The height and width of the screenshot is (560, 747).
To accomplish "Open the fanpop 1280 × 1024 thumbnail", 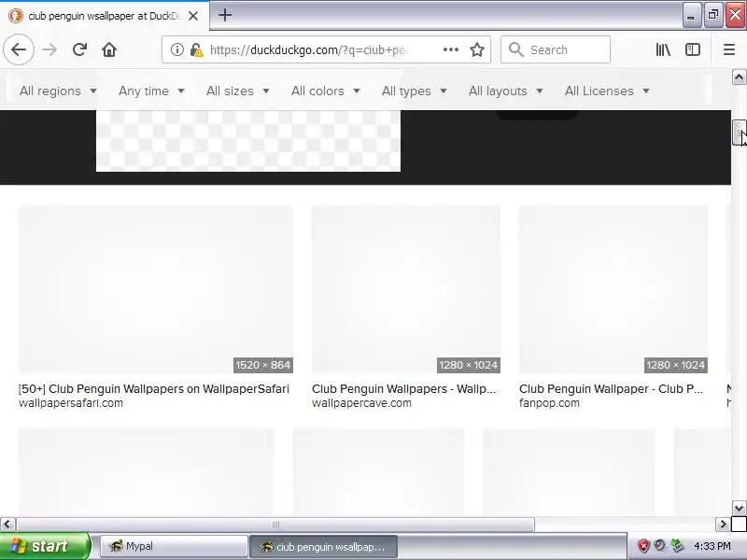I will (x=613, y=289).
